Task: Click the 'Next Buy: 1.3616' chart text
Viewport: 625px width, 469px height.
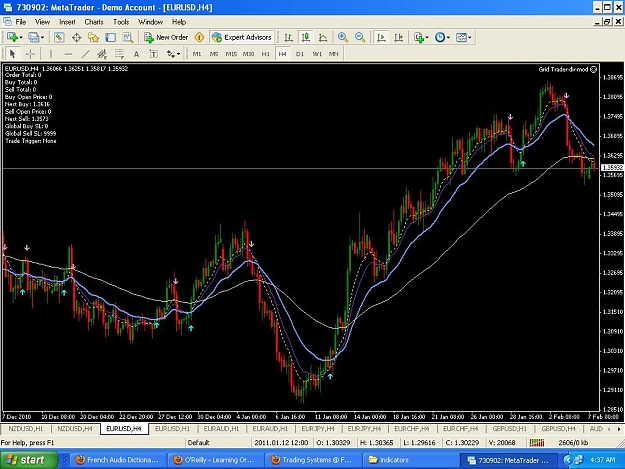Action: [x=27, y=104]
